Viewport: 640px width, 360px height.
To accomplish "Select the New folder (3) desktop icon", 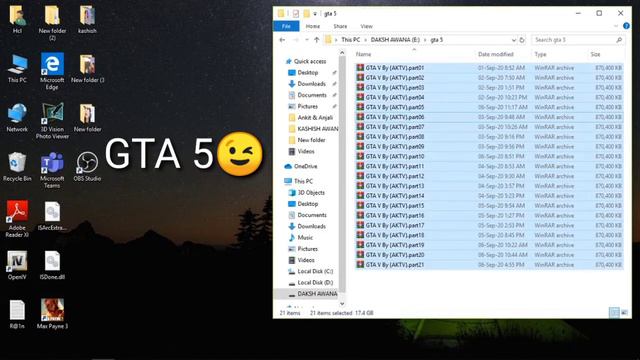I will pos(87,69).
